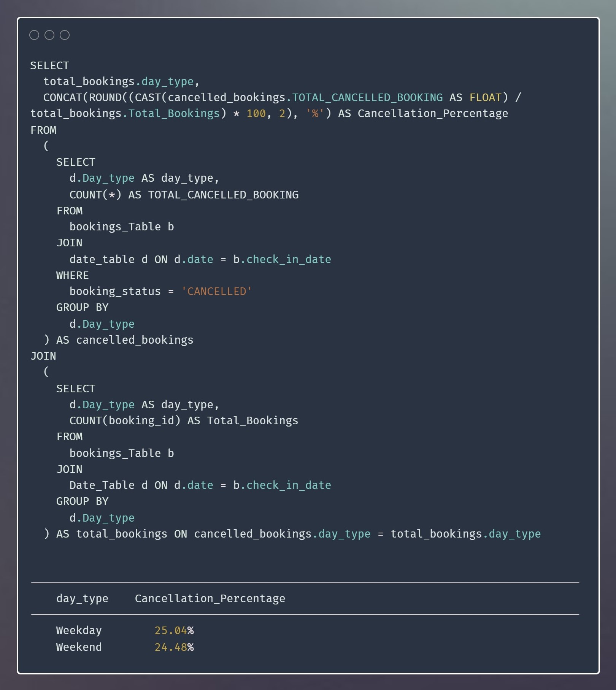Select the Weekend result row label
616x690 pixels.
79,647
